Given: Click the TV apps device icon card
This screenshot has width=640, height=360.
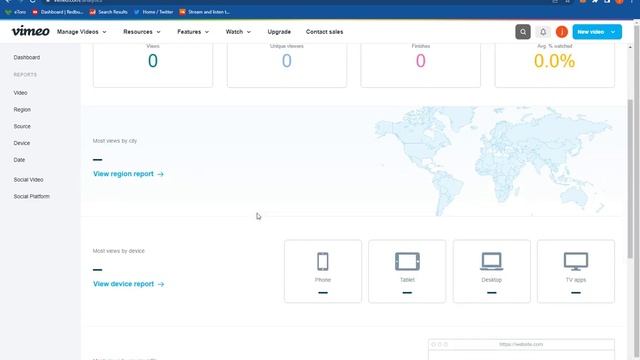Looking at the screenshot, I should (576, 271).
